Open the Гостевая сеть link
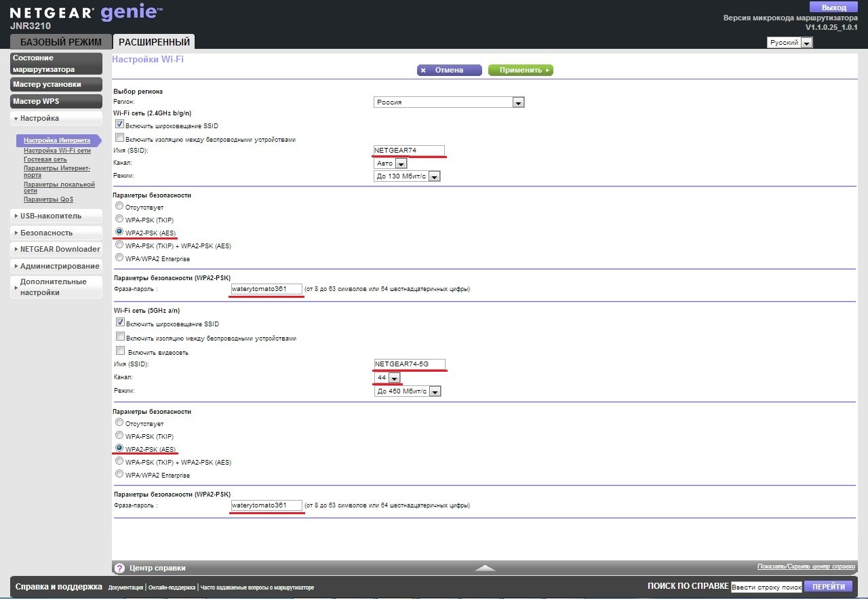The image size is (868, 599). click(45, 159)
